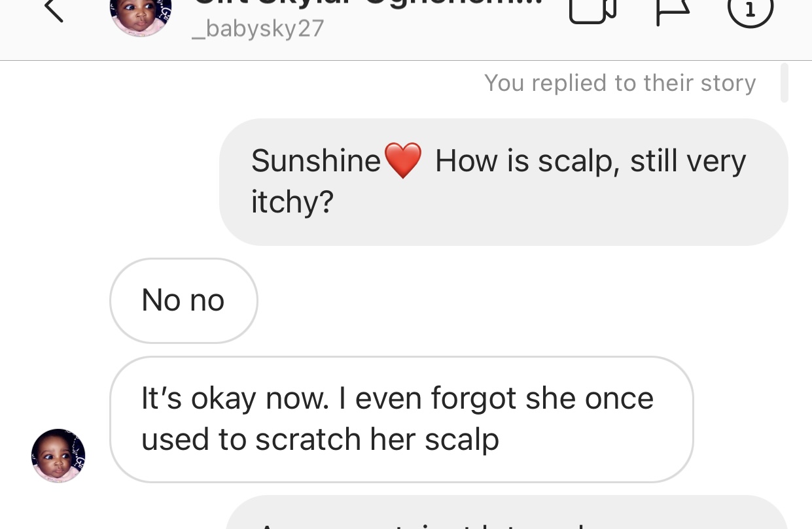Click the chat scrollbar on the right
Image resolution: width=812 pixels, height=529 pixels.
click(x=784, y=83)
